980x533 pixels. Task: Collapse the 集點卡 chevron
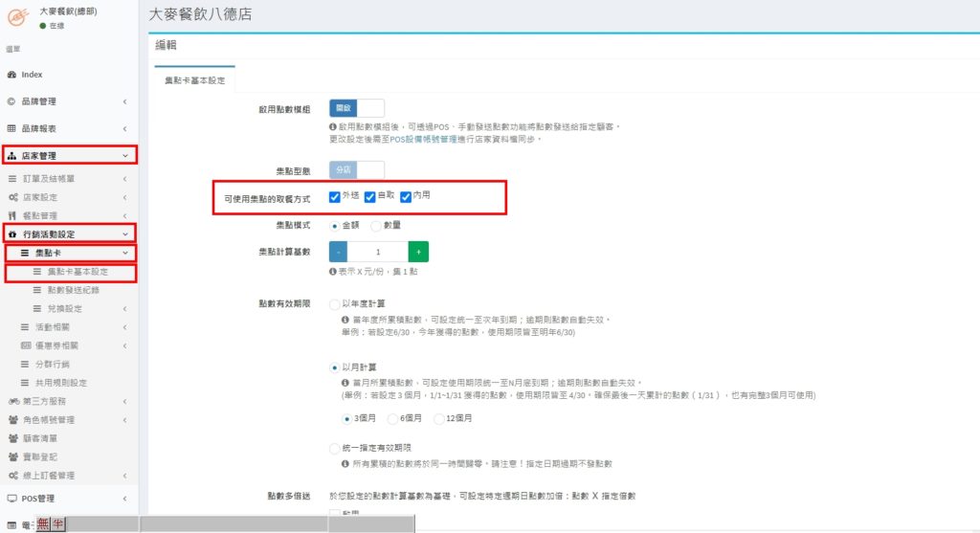click(x=125, y=253)
